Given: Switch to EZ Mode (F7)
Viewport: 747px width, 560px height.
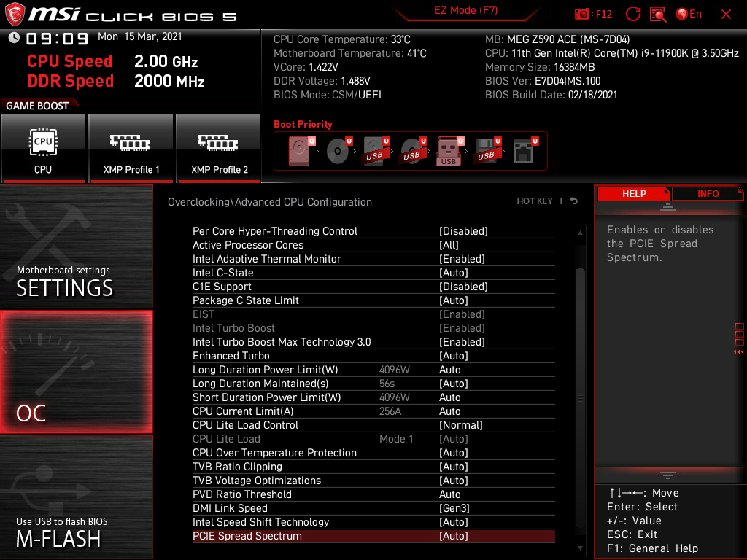Looking at the screenshot, I should tap(465, 10).
